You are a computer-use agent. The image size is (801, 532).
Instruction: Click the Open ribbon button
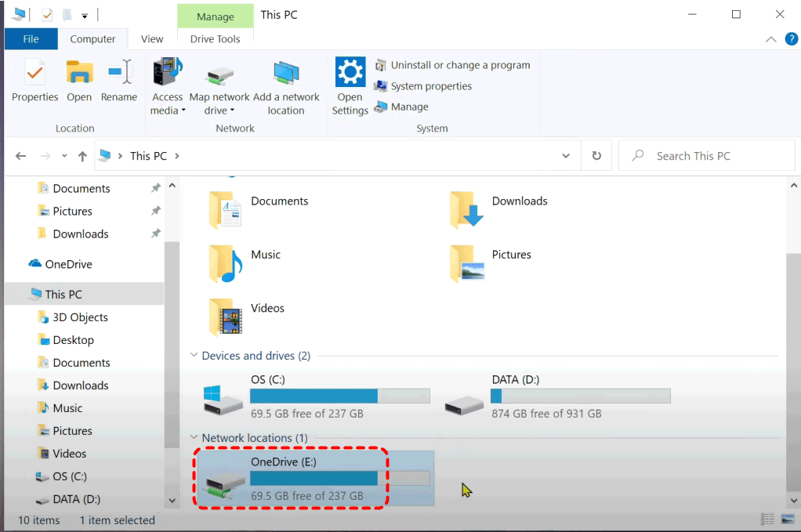[79, 81]
